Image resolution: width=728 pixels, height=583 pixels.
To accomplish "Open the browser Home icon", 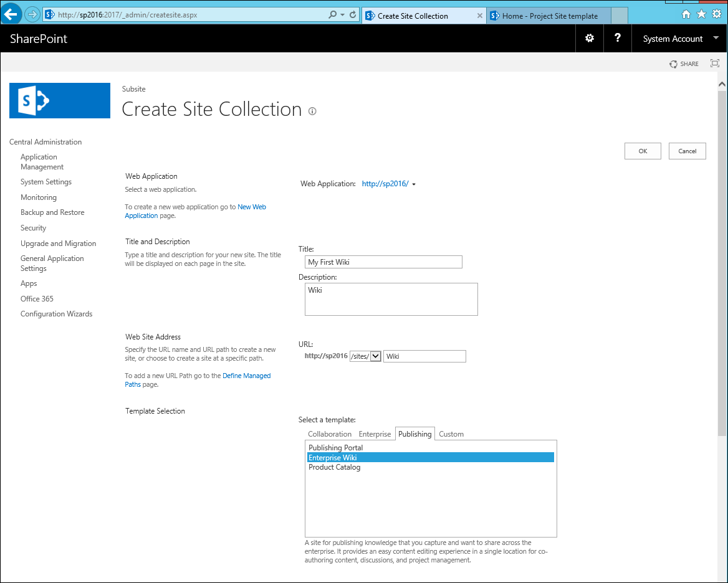I will pyautogui.click(x=686, y=14).
